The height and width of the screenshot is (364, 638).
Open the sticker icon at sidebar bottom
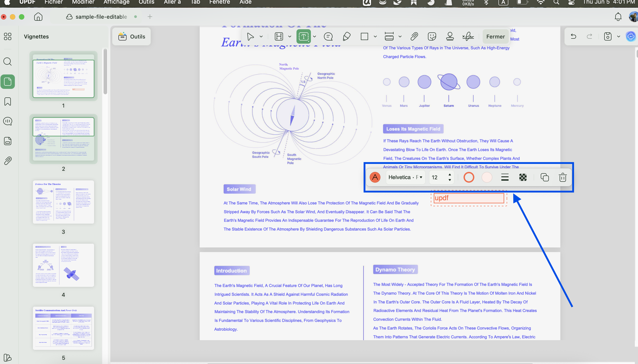click(7, 357)
